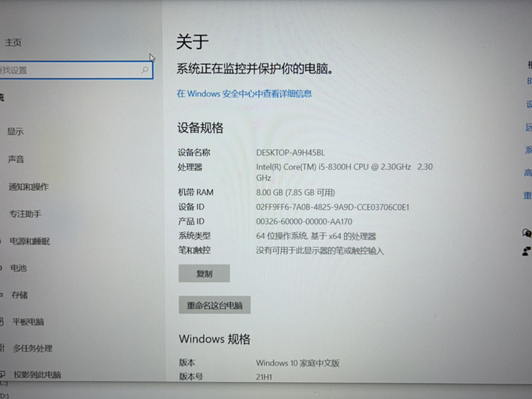Select the version number 21H1 text
This screenshot has width=532, height=399.
[x=264, y=376]
